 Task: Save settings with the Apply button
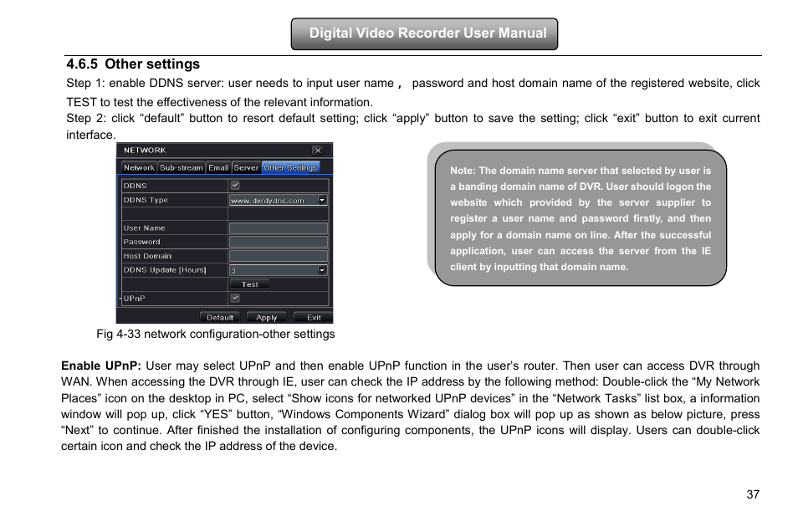click(267, 317)
